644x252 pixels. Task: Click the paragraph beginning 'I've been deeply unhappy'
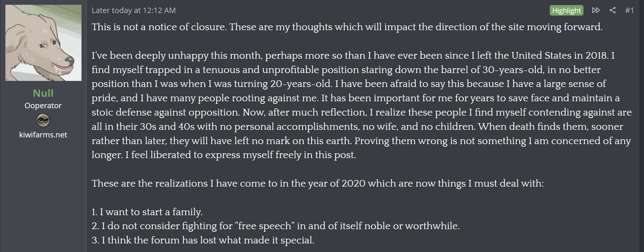pos(362,105)
